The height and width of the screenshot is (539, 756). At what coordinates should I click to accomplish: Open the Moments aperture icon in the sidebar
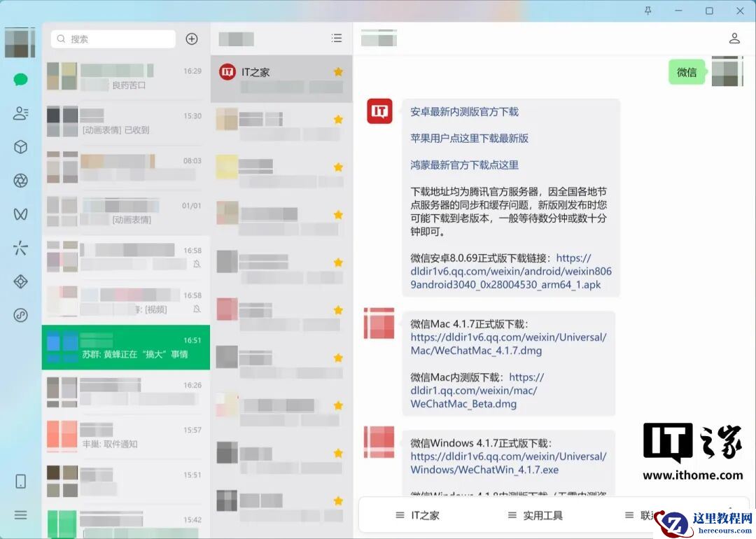point(20,181)
